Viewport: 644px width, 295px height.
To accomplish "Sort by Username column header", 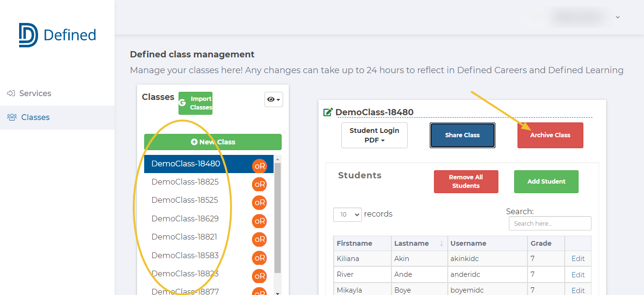I will [x=487, y=243].
